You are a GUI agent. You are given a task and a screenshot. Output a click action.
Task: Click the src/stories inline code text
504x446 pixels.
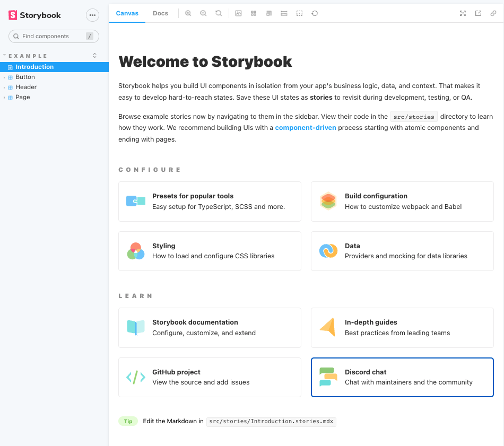414,117
